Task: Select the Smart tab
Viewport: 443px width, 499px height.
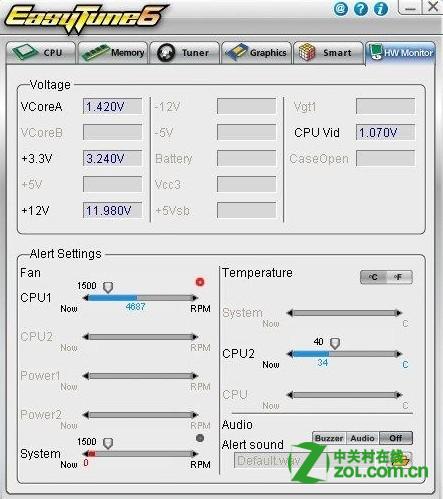Action: tap(328, 53)
